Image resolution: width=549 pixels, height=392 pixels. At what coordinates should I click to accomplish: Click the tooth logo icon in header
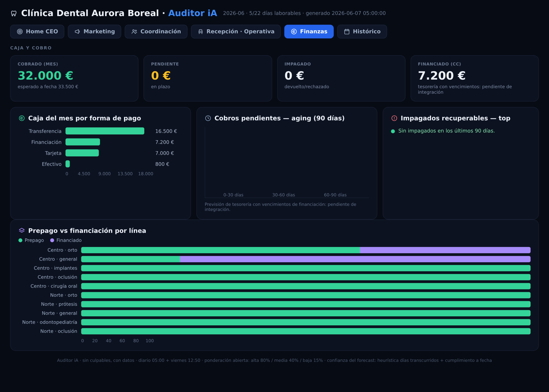(14, 14)
